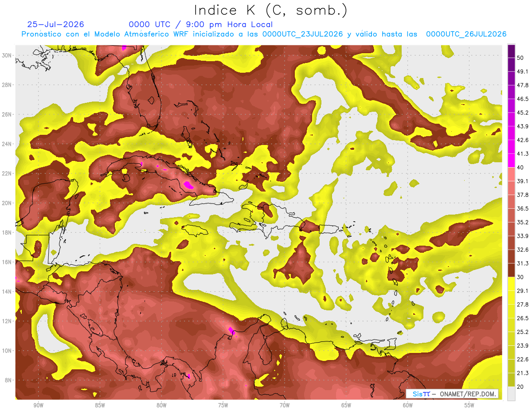Click the '75W' longitude label

[x=223, y=405]
